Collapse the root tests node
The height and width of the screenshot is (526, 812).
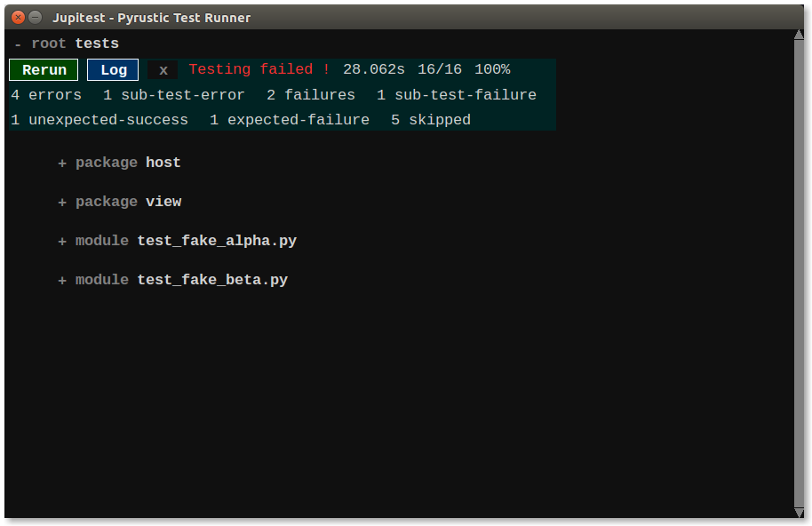[18, 44]
